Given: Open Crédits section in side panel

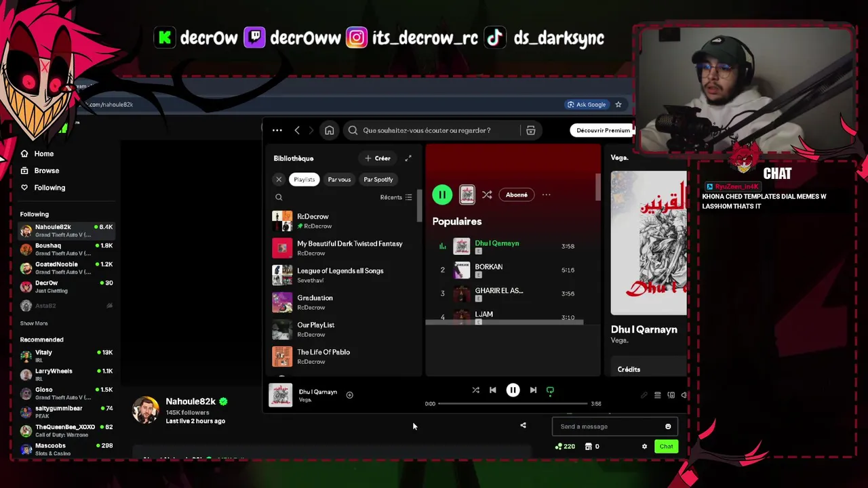Looking at the screenshot, I should point(629,369).
